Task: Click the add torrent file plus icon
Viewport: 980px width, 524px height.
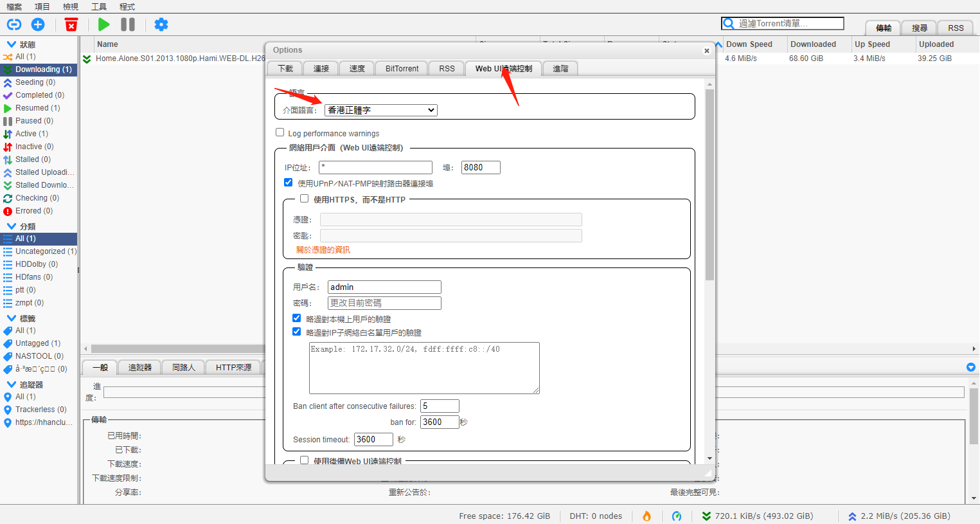Action: (38, 24)
